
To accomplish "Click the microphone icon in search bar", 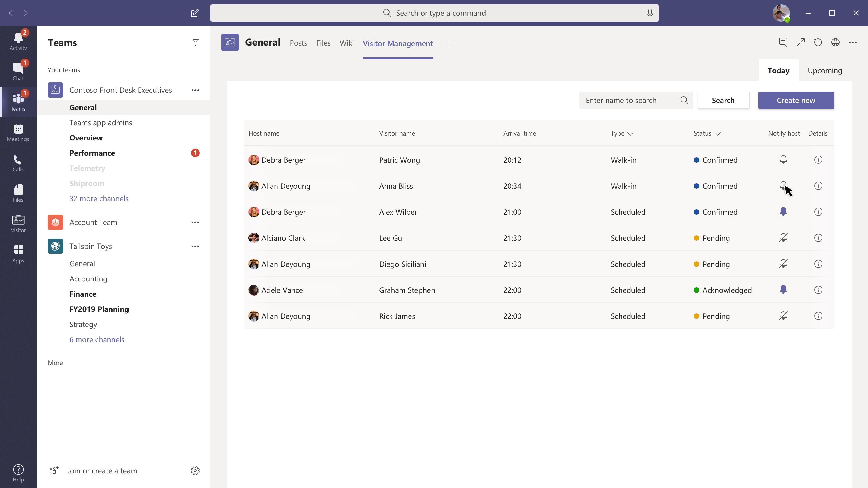I will 650,13.
